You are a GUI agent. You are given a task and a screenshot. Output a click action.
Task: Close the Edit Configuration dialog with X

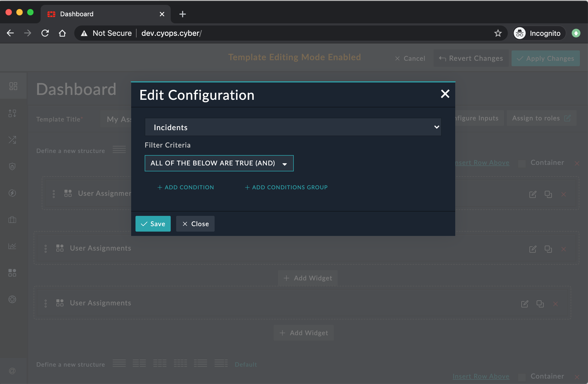(445, 94)
